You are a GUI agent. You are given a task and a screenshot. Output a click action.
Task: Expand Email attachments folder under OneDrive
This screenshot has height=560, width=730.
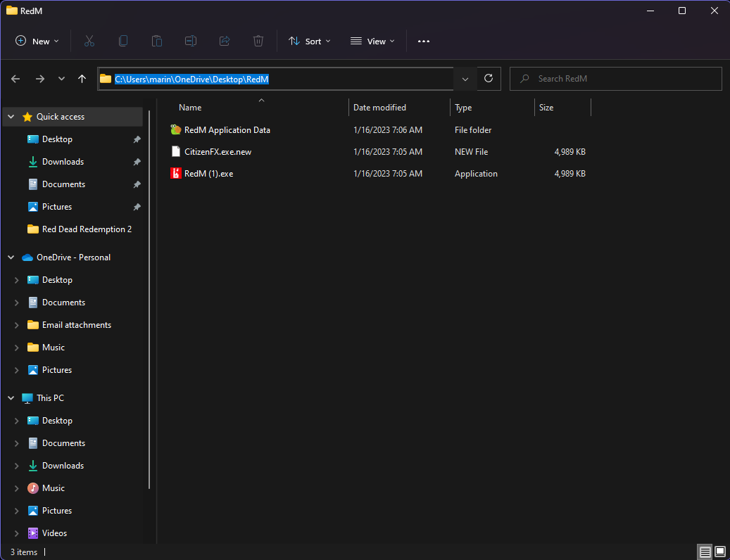pyautogui.click(x=17, y=325)
